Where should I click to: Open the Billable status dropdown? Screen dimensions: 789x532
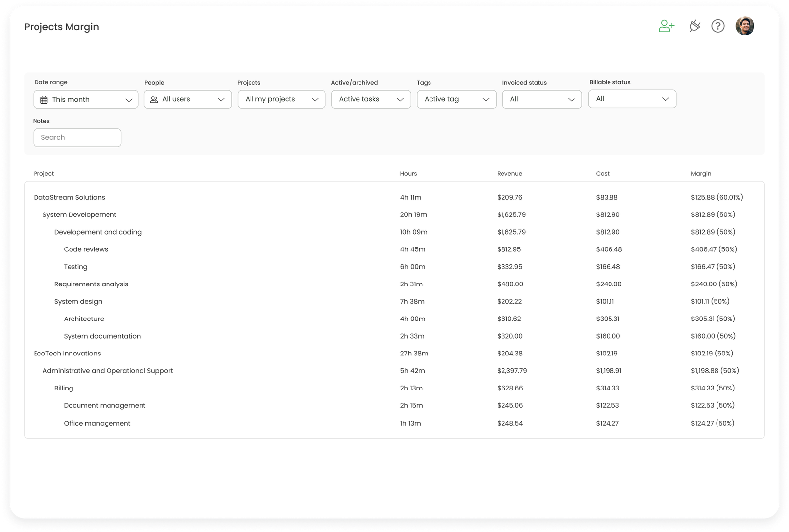(x=632, y=99)
